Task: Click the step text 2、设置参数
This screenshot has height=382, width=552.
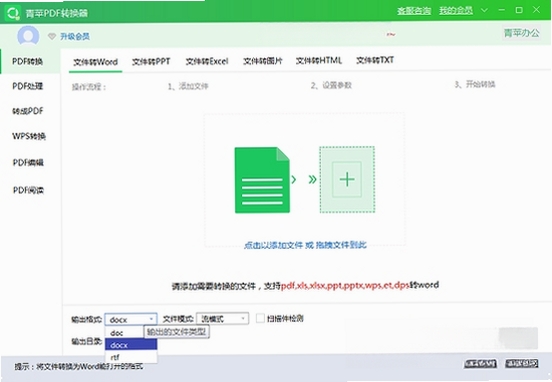Action: (331, 85)
